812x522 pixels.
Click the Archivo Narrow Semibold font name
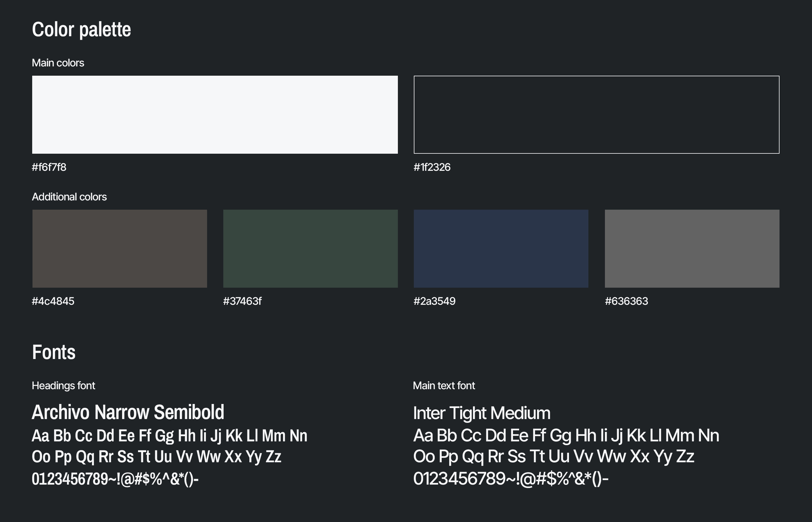pyautogui.click(x=128, y=412)
